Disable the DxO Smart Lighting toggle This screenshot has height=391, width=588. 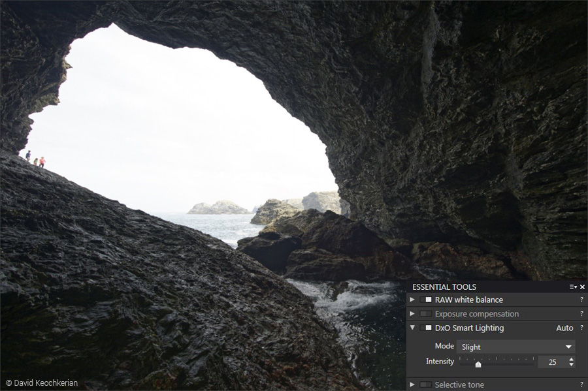[x=425, y=328]
